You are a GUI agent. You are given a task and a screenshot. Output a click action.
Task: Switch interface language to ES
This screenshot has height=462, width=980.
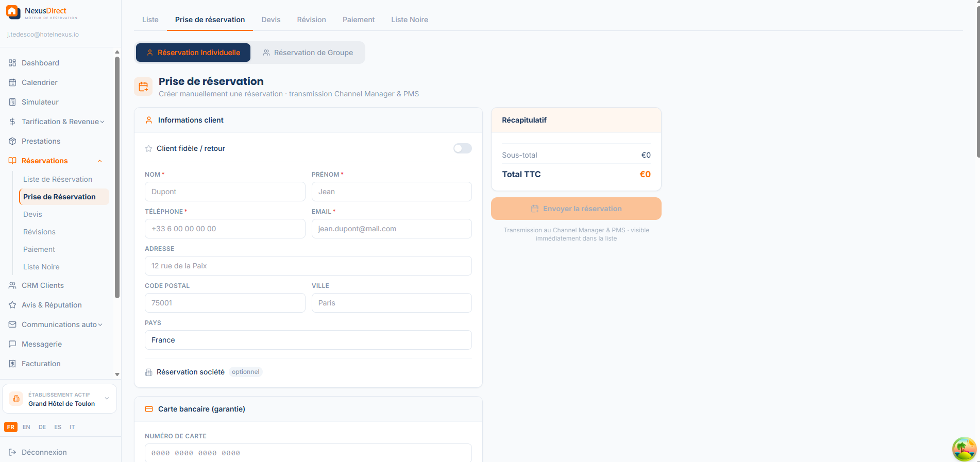[x=58, y=427]
